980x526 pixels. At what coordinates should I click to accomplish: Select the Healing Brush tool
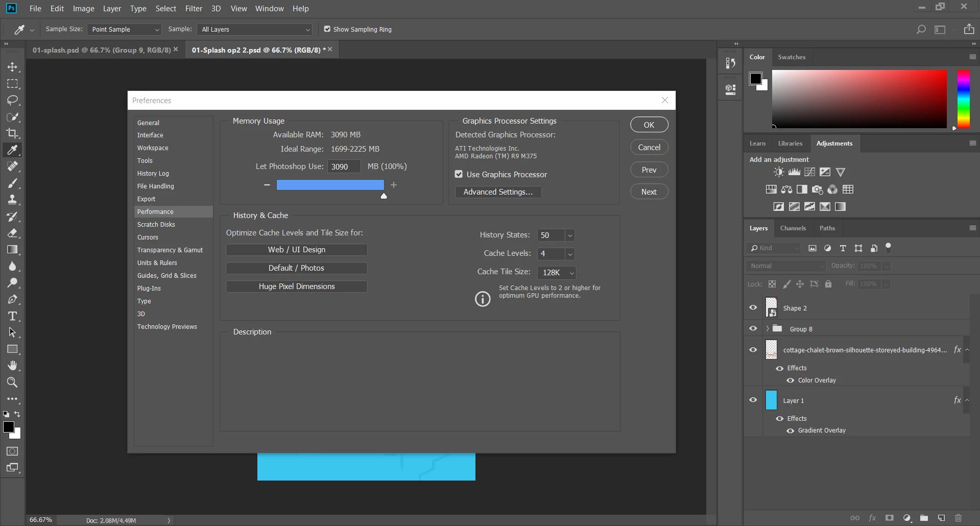coord(12,166)
